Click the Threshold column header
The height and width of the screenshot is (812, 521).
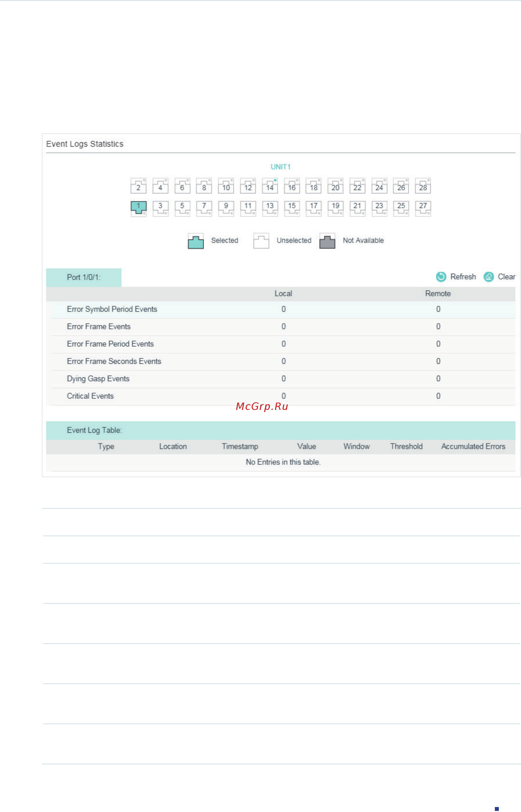[x=406, y=446]
